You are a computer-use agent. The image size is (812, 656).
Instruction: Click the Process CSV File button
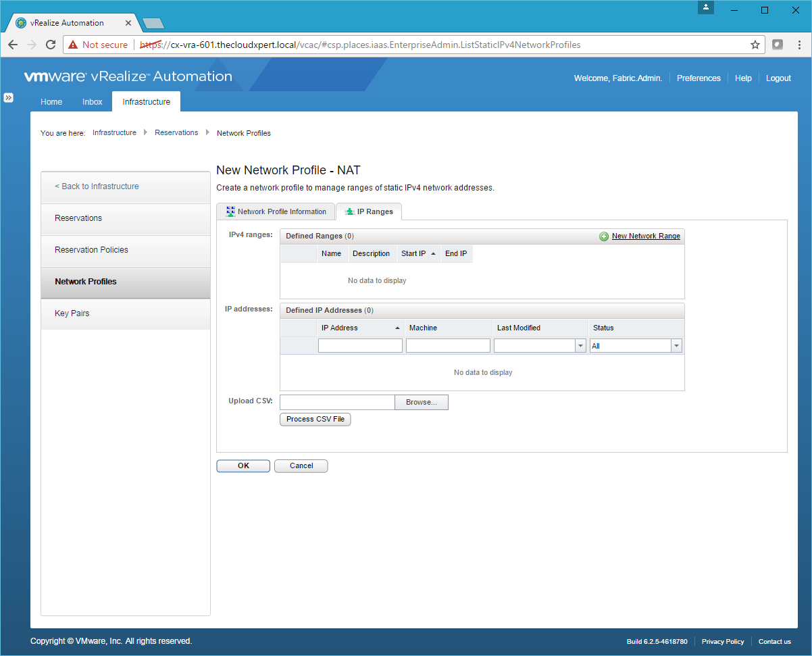click(x=315, y=419)
